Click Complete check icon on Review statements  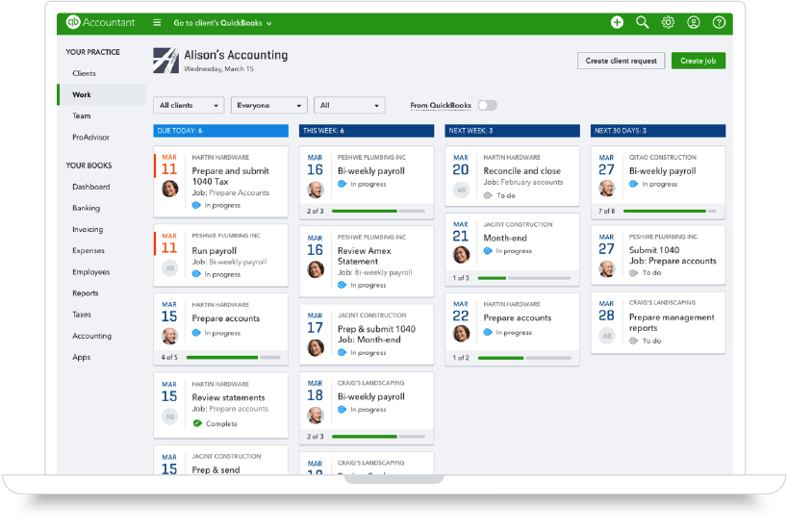[197, 423]
